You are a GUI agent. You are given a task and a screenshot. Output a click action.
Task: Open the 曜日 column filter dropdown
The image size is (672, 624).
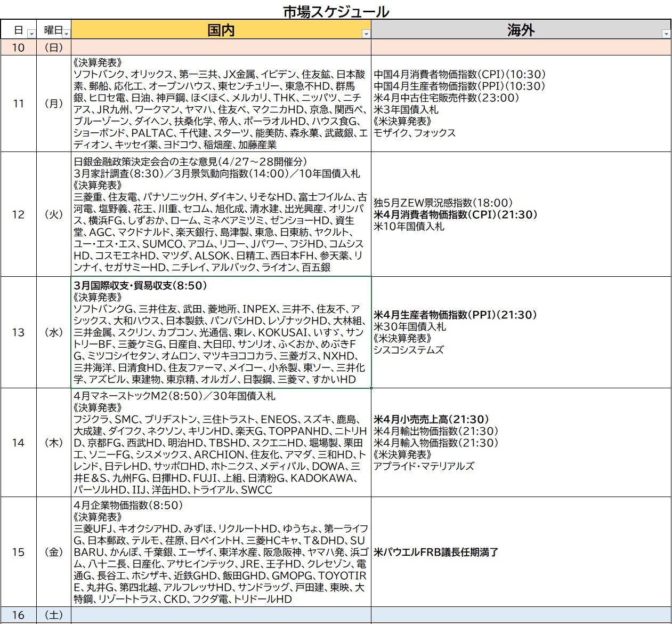66,34
